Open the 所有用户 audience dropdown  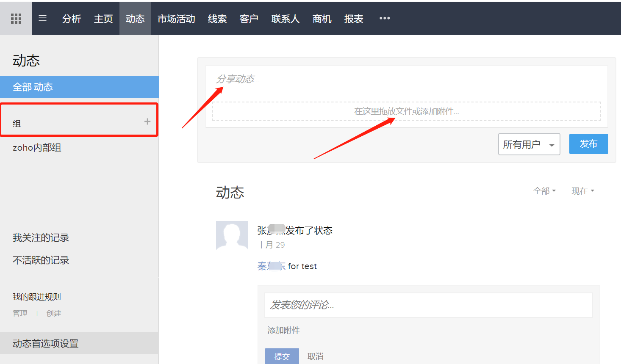click(x=529, y=144)
